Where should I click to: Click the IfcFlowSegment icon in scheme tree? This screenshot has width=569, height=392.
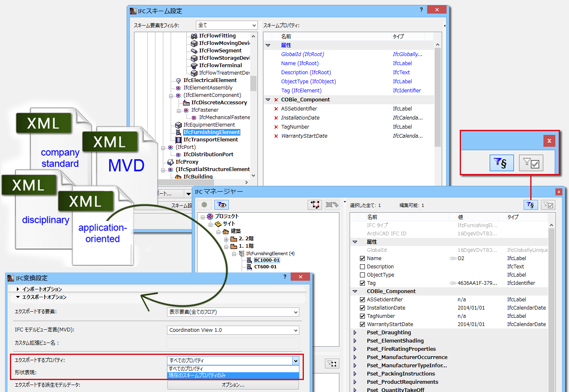pos(194,51)
